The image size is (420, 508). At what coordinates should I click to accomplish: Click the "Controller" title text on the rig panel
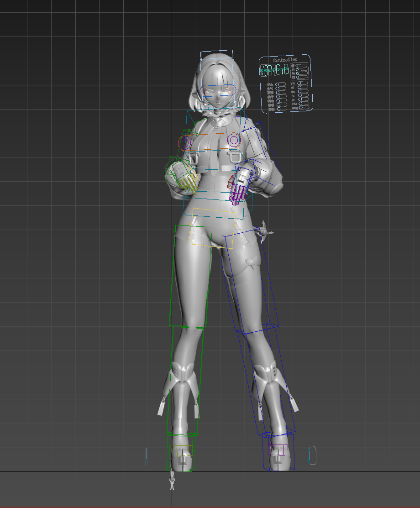coord(285,60)
